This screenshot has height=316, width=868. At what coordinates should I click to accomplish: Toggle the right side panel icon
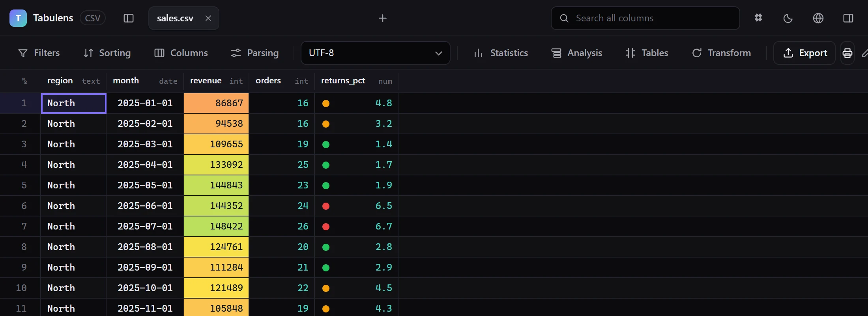click(848, 18)
